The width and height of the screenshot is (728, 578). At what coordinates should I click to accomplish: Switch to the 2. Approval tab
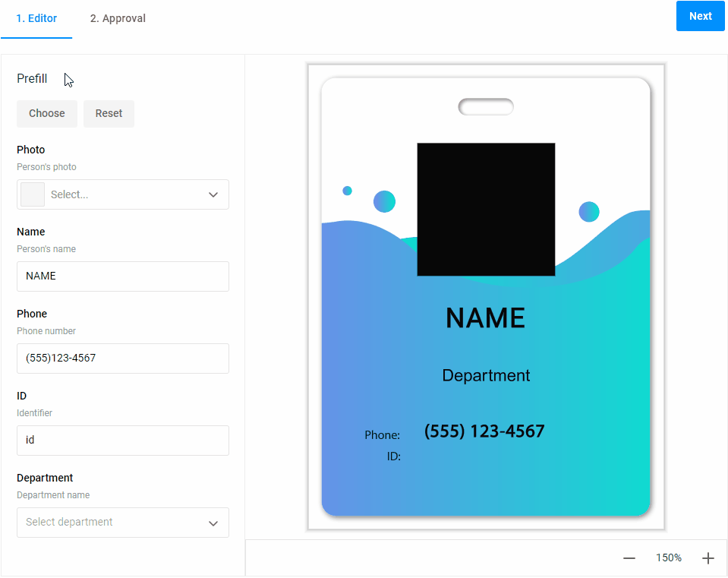[118, 18]
